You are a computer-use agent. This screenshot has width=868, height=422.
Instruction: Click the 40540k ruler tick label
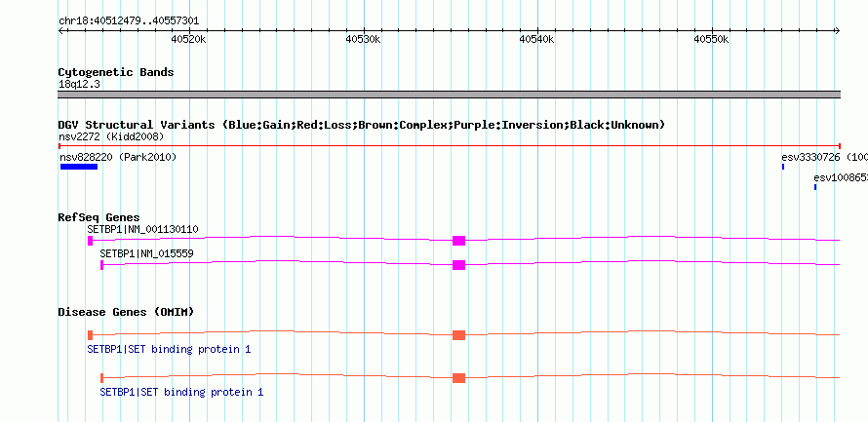[536, 39]
